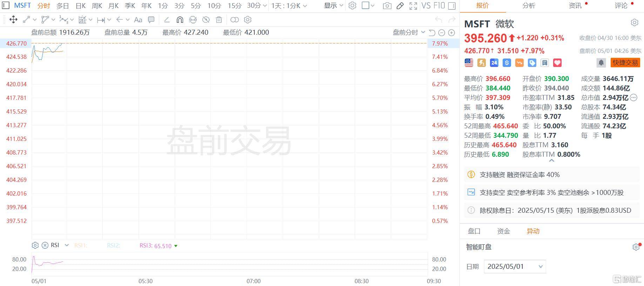Select the comment bubble annotation tool
This screenshot has width=644, height=286.
[x=151, y=20]
